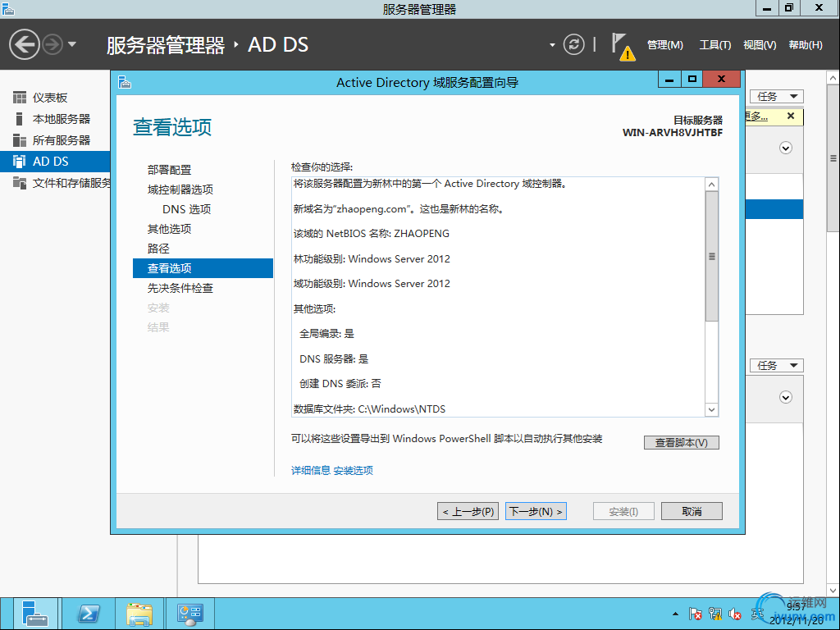Viewport: 840px width, 630px height.
Task: Click the review list scrollbar thumb
Action: [x=711, y=257]
